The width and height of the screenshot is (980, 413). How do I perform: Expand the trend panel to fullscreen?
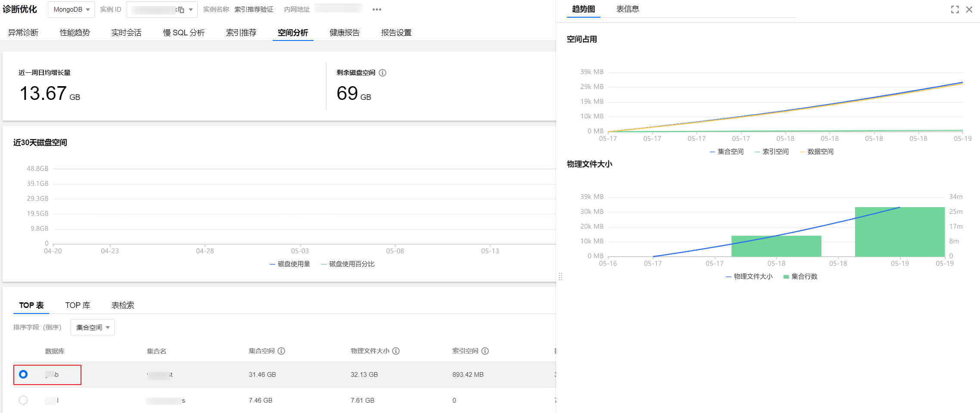(x=955, y=9)
